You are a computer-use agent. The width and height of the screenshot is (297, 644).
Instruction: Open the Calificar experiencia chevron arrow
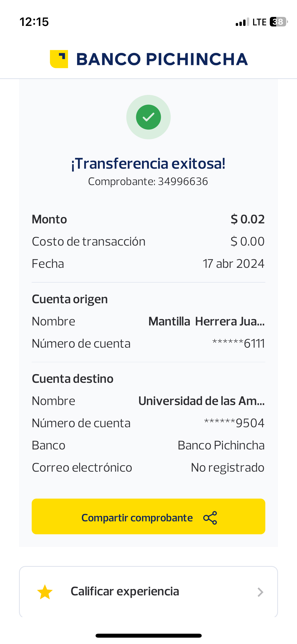click(x=260, y=592)
